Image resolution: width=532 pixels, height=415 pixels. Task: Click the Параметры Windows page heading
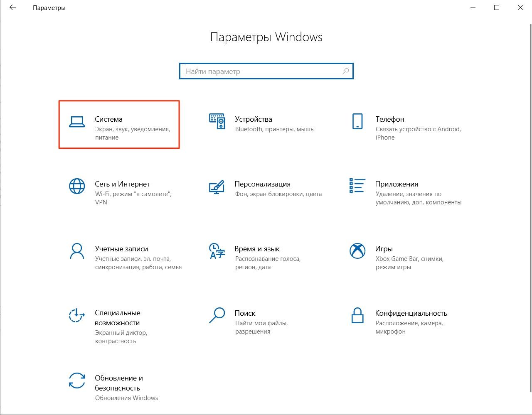(266, 37)
